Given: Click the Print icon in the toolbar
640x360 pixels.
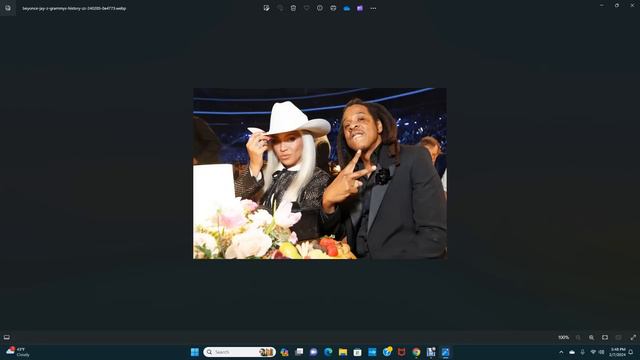Looking at the screenshot, I should [x=333, y=8].
